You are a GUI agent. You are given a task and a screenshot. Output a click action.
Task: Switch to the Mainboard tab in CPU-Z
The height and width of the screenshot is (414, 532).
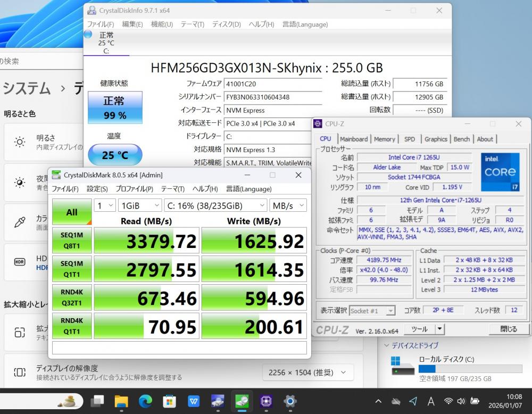coord(354,139)
